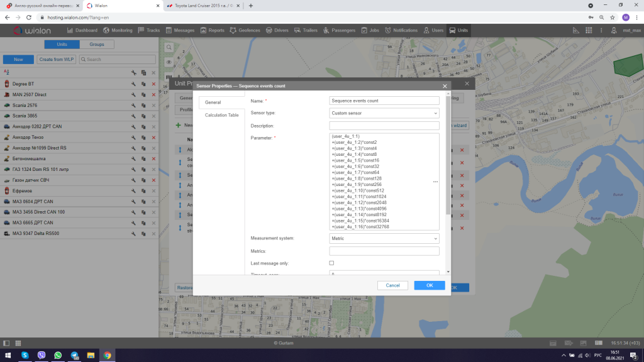This screenshot has height=362, width=644.
Task: Close the Sensor Properties dialog with X
Action: [445, 85]
